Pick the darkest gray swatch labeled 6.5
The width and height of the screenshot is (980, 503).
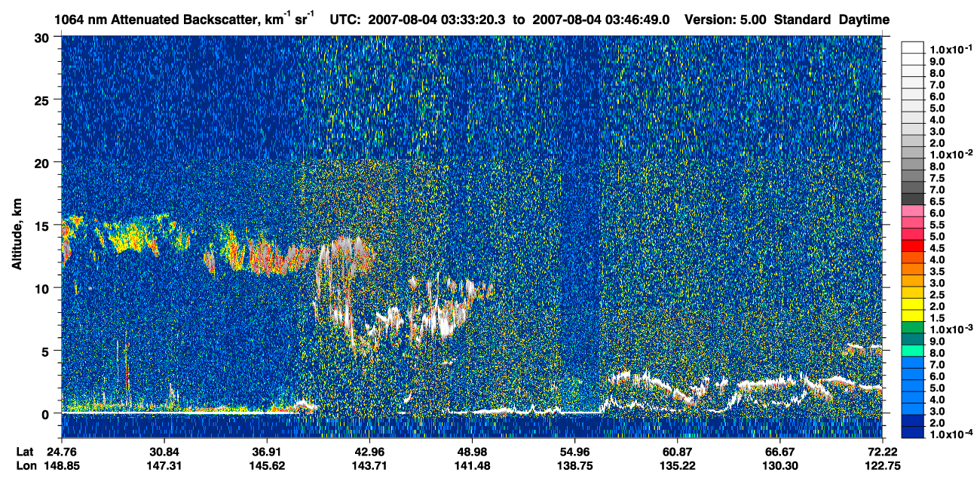click(x=913, y=201)
